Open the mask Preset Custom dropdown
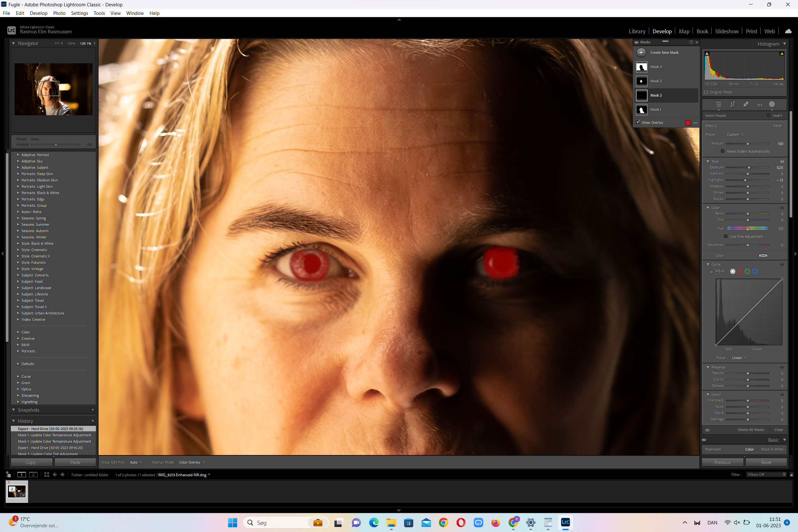798x532 pixels. [735, 135]
